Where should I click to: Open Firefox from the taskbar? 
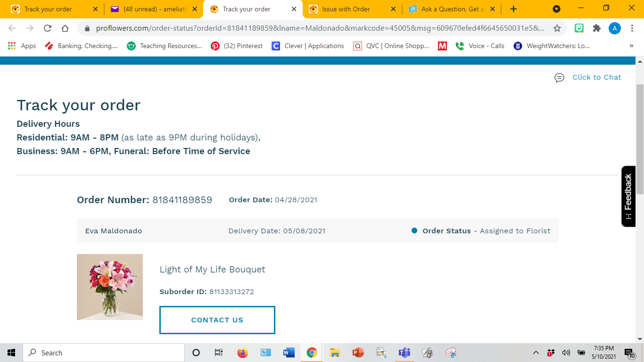pyautogui.click(x=242, y=353)
